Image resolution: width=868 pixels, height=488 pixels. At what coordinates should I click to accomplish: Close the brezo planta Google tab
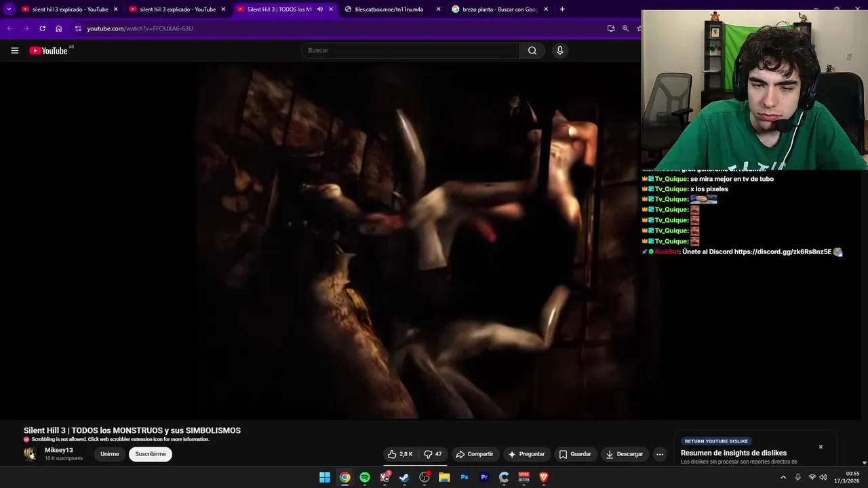(x=546, y=9)
